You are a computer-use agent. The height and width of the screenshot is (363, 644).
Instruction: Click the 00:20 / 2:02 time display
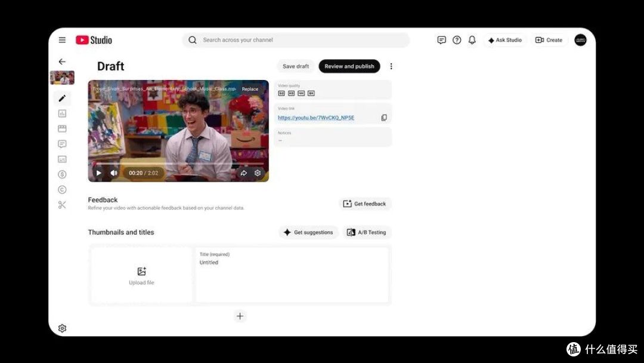click(x=143, y=173)
